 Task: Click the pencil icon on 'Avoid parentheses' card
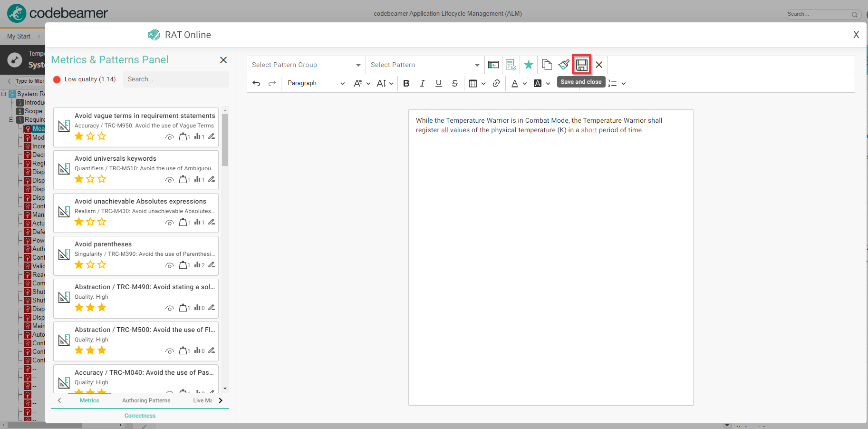tap(212, 265)
